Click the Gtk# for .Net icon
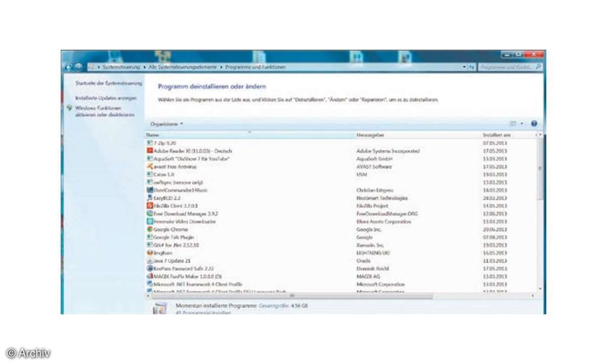The width and height of the screenshot is (607, 364). [149, 245]
